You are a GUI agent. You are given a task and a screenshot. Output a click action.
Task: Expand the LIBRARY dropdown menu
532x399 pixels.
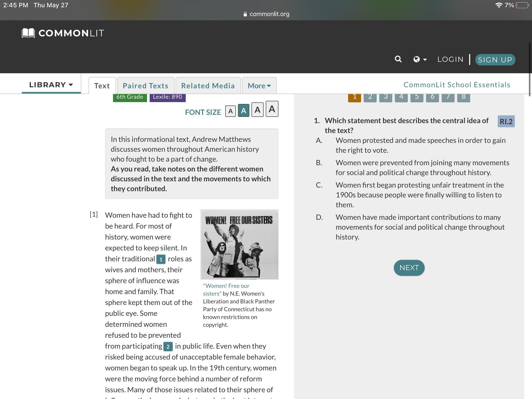(x=51, y=85)
